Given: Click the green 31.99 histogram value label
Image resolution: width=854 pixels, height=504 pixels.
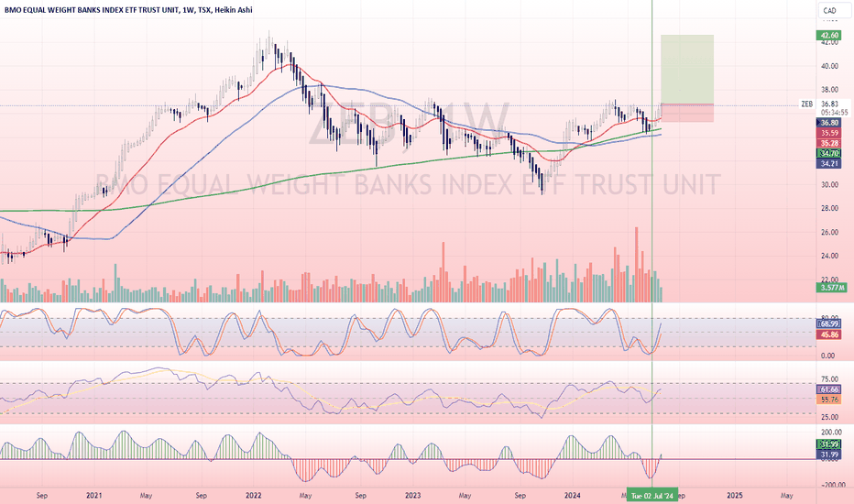Looking at the screenshot, I should click(x=829, y=444).
